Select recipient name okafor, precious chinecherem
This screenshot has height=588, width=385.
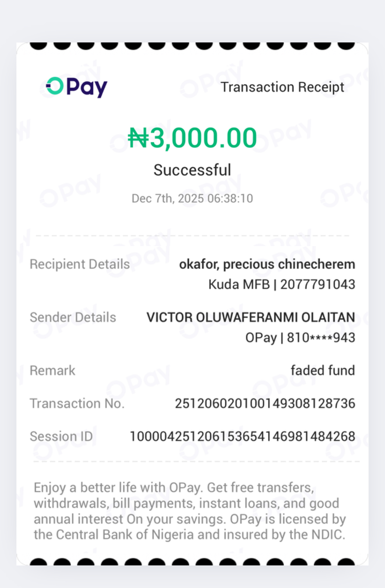click(x=267, y=264)
